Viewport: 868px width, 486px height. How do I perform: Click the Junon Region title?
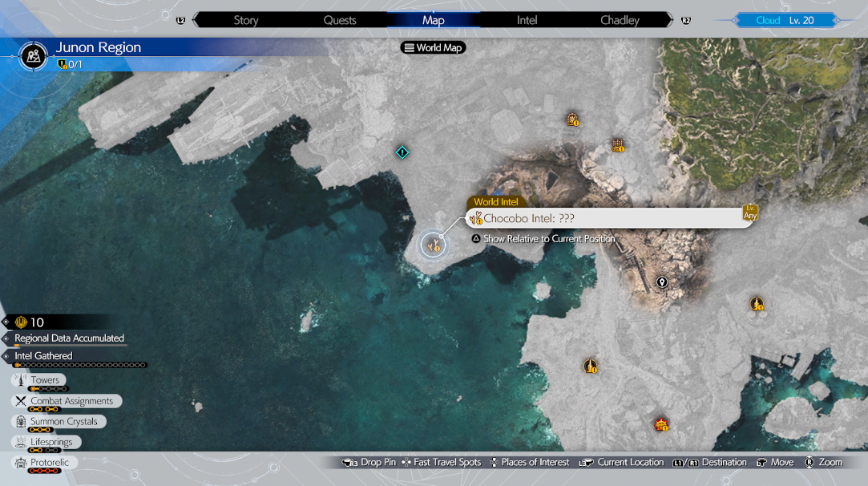pyautogui.click(x=99, y=47)
